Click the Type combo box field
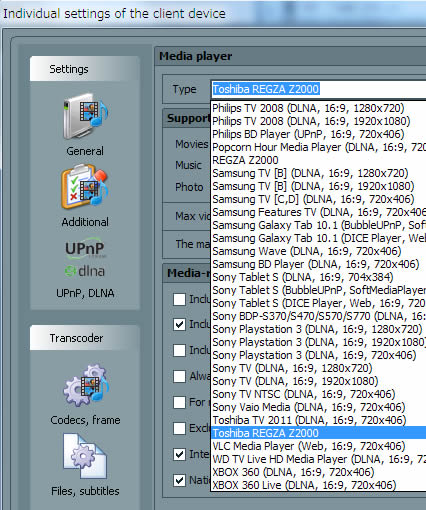The height and width of the screenshot is (510, 426). (319, 89)
